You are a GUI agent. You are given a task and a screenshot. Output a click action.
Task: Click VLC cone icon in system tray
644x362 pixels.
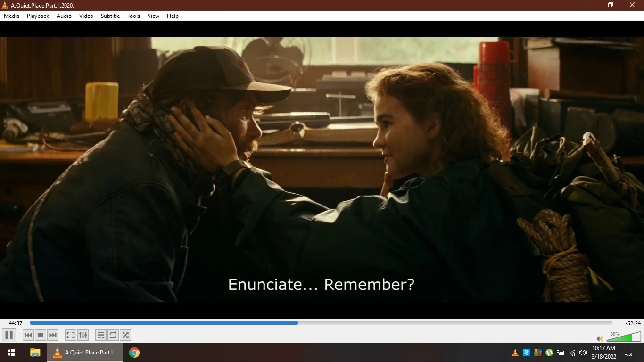(x=515, y=353)
